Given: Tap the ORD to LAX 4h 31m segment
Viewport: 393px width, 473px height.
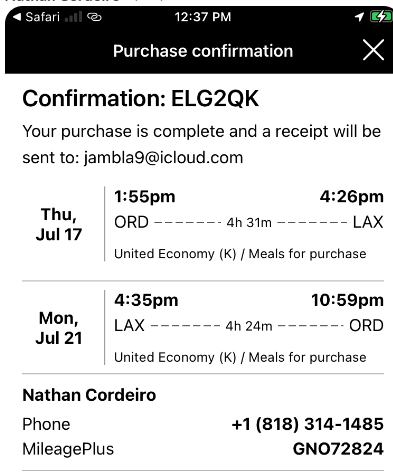Looking at the screenshot, I should point(249,222).
